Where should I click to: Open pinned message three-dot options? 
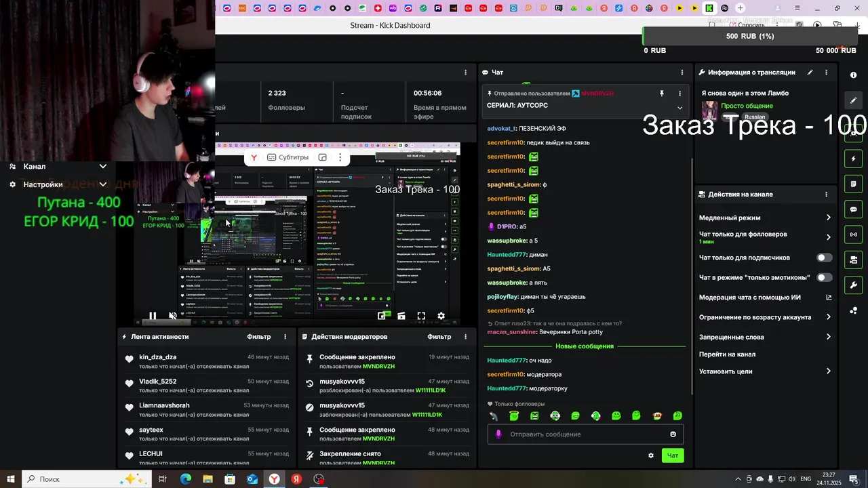coord(679,94)
